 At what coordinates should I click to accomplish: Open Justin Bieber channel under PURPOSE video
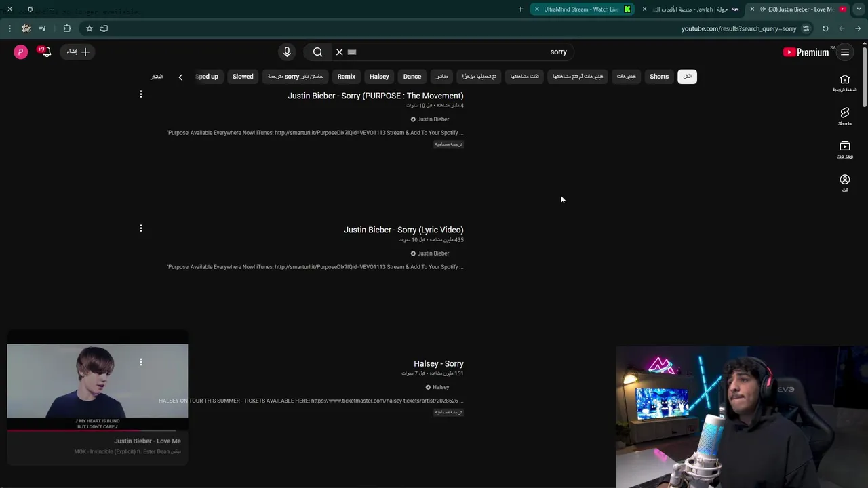click(433, 119)
